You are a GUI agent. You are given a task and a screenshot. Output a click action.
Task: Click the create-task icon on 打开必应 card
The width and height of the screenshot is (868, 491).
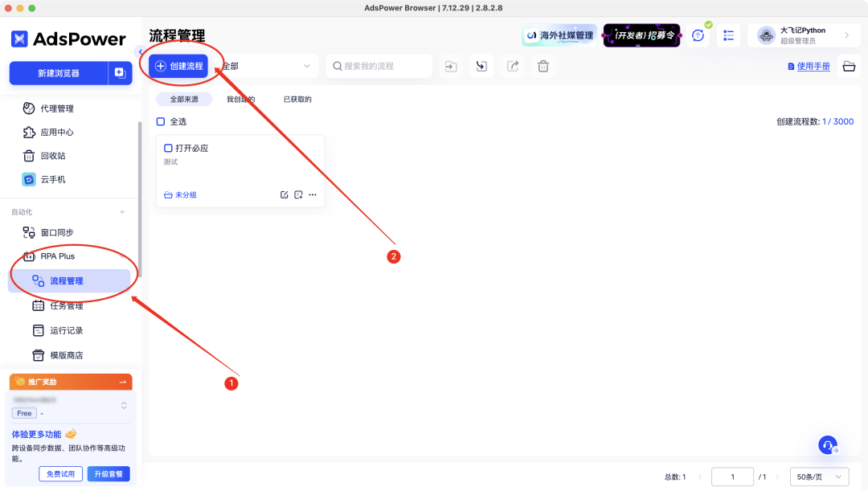[x=298, y=194]
